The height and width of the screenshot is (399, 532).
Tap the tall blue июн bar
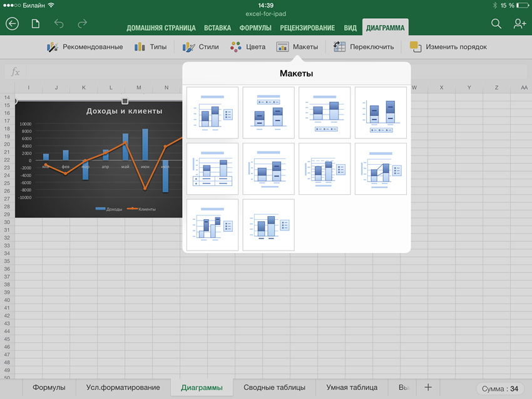145,145
